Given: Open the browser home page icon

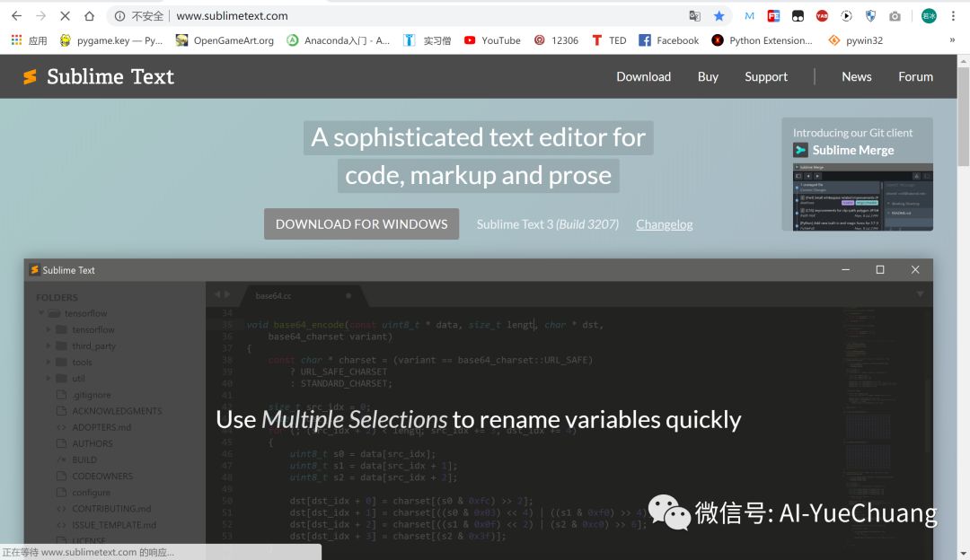Looking at the screenshot, I should pos(89,16).
